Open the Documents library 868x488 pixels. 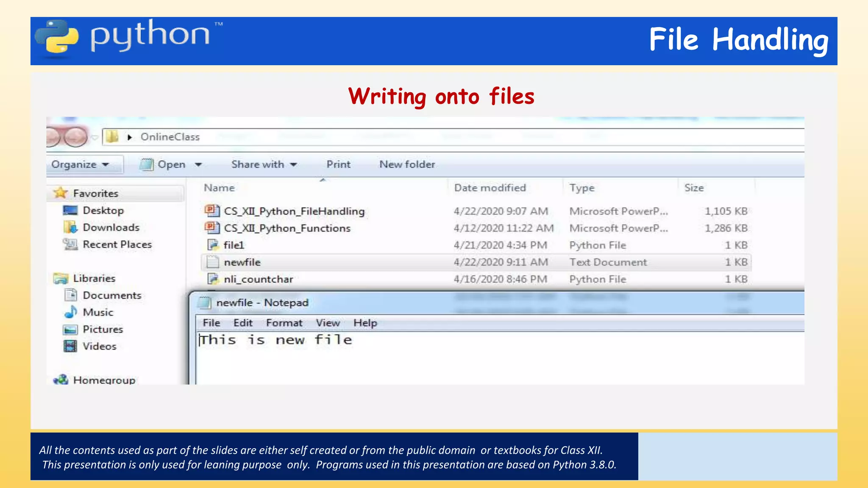[x=112, y=295]
